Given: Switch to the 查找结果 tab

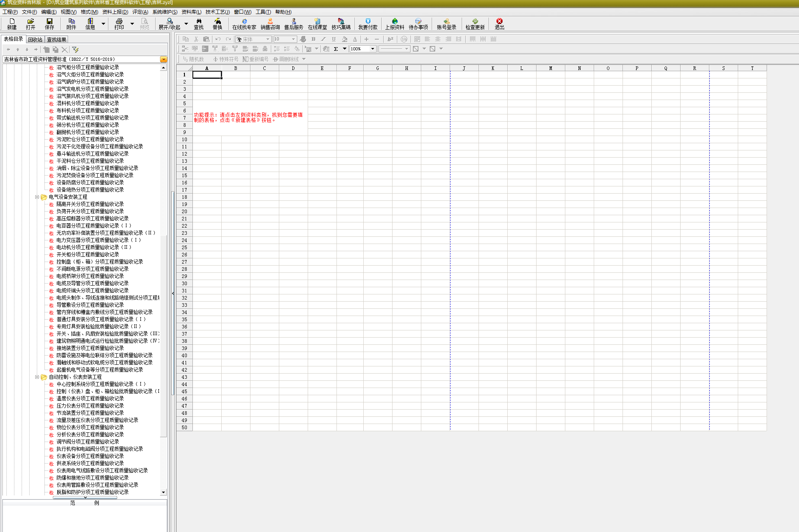Looking at the screenshot, I should pos(56,40).
